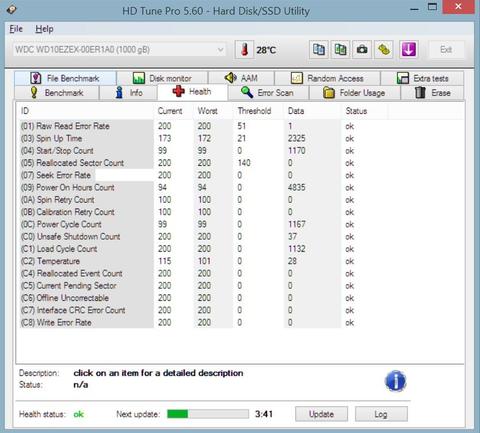The width and height of the screenshot is (480, 433).
Task: Click the Next update progress bar
Action: pos(208,414)
